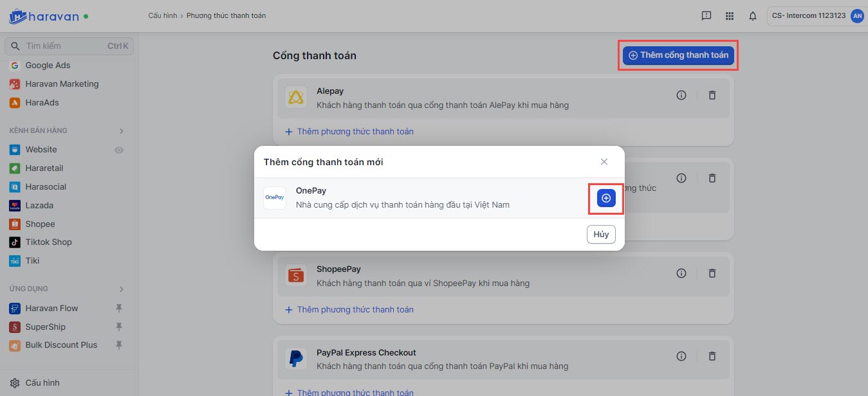Image resolution: width=868 pixels, height=396 pixels.
Task: Delete the PayPal Express Checkout gateway
Action: (x=712, y=356)
